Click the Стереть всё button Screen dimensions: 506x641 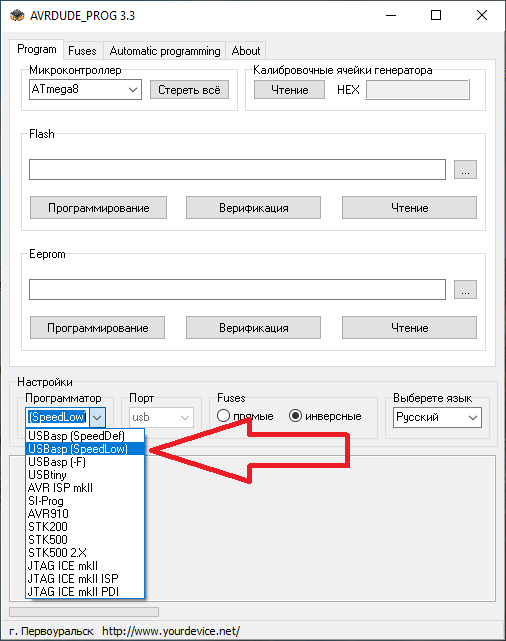pos(189,90)
